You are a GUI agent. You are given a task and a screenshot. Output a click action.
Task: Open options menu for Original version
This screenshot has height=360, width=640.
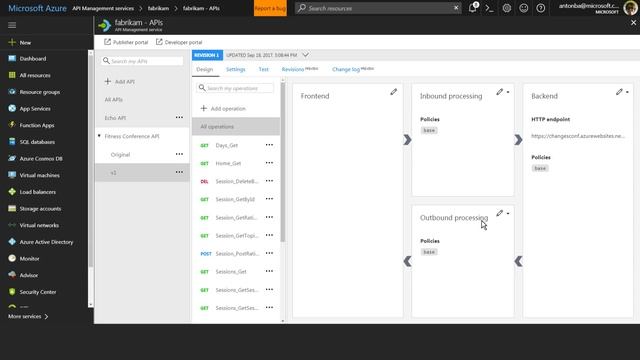[179, 154]
